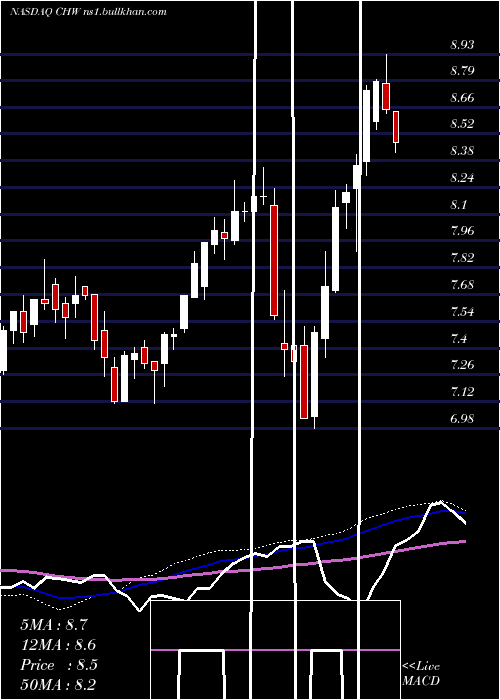500x700 pixels.
Task: Click the 8.24 price axis label
Action: [462, 178]
